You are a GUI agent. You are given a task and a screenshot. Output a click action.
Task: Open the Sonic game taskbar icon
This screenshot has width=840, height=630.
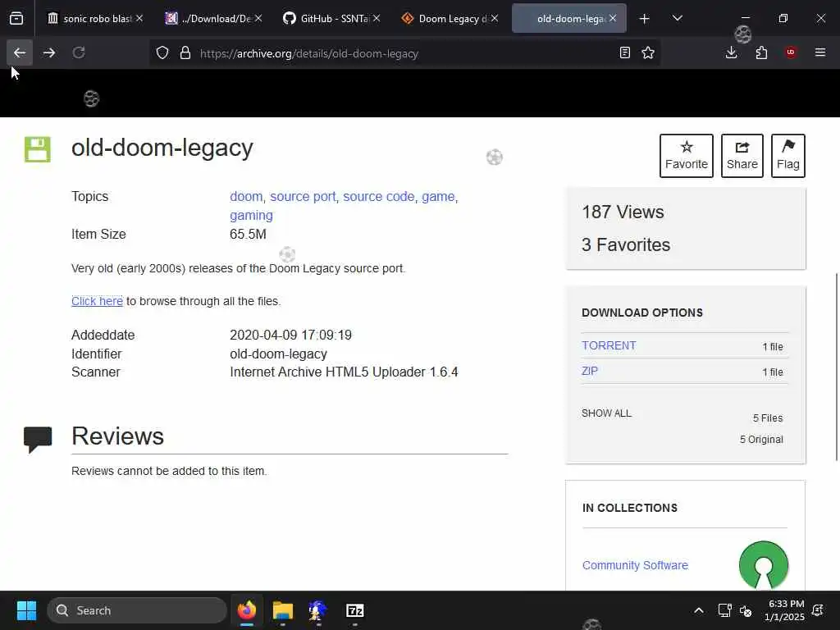(x=318, y=610)
